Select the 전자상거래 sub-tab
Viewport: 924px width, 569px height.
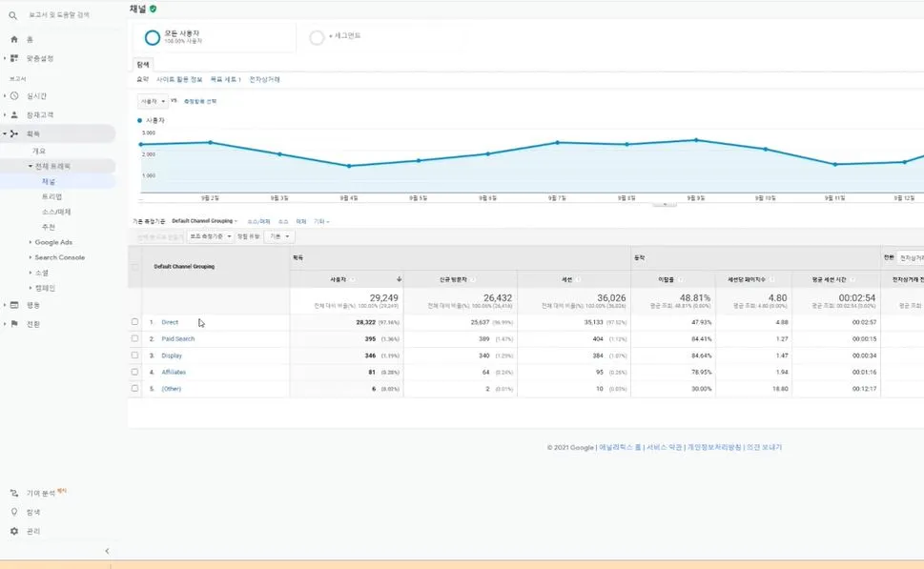click(x=264, y=79)
